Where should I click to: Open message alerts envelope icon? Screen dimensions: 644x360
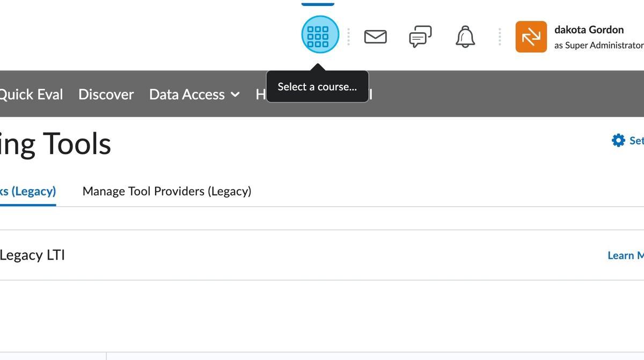coord(375,37)
